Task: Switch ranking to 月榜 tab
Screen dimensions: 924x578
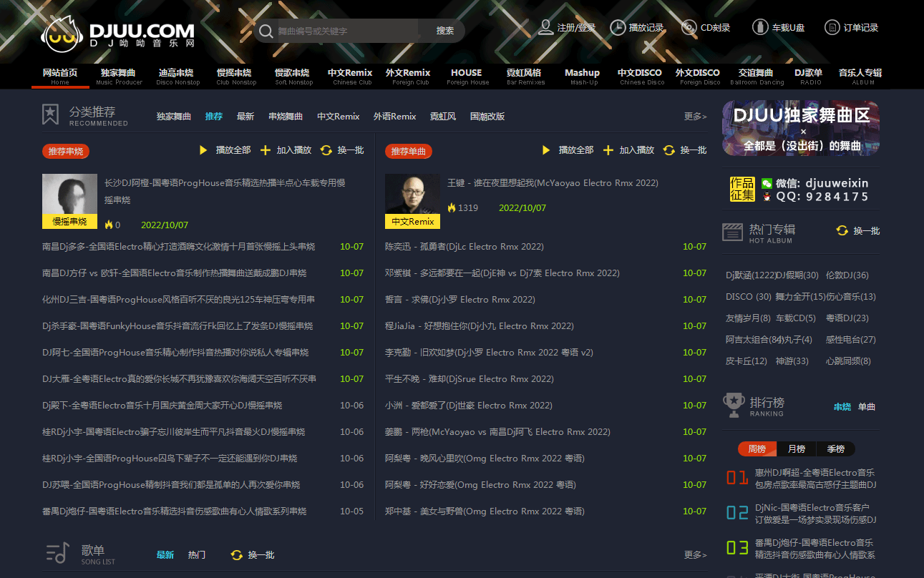Action: click(x=797, y=449)
